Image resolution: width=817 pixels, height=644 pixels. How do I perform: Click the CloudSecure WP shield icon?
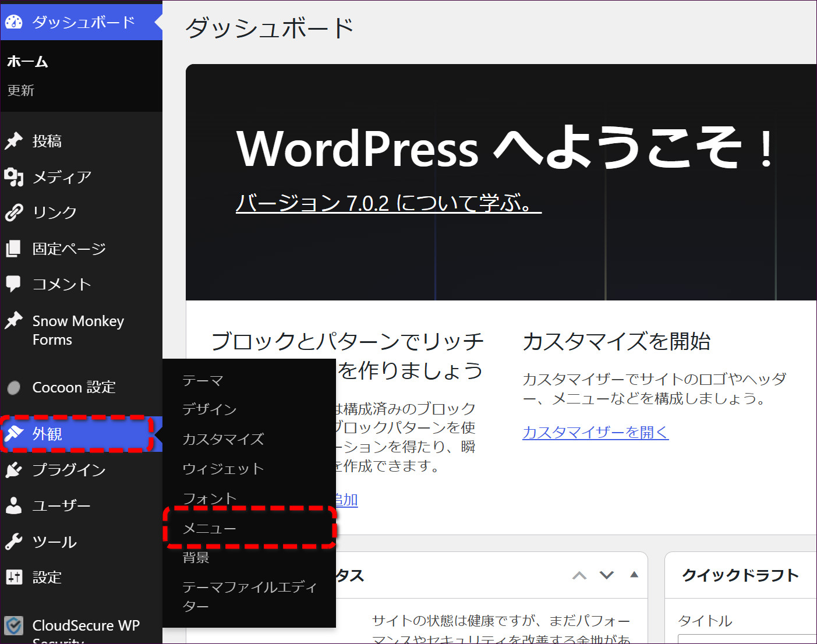(13, 626)
